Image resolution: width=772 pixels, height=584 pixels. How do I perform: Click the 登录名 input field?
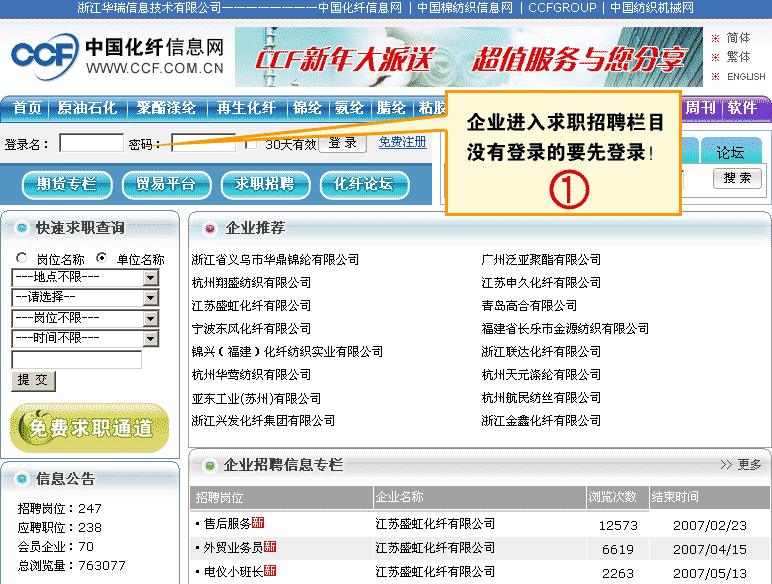(91, 144)
